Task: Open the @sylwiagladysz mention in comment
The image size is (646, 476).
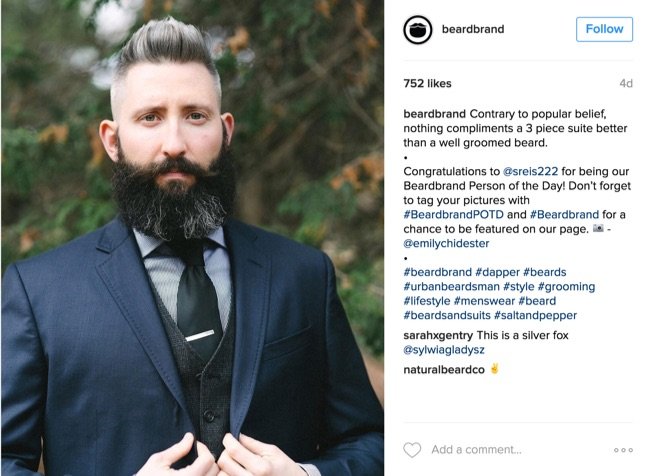Action: tap(444, 350)
